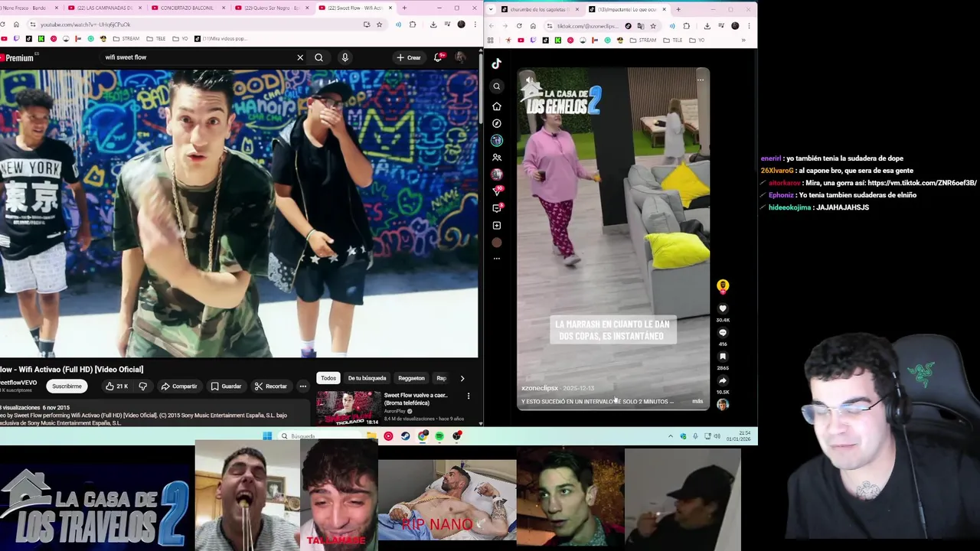This screenshot has width=980, height=551.
Task: Click the Crear button on YouTube
Action: 408,57
